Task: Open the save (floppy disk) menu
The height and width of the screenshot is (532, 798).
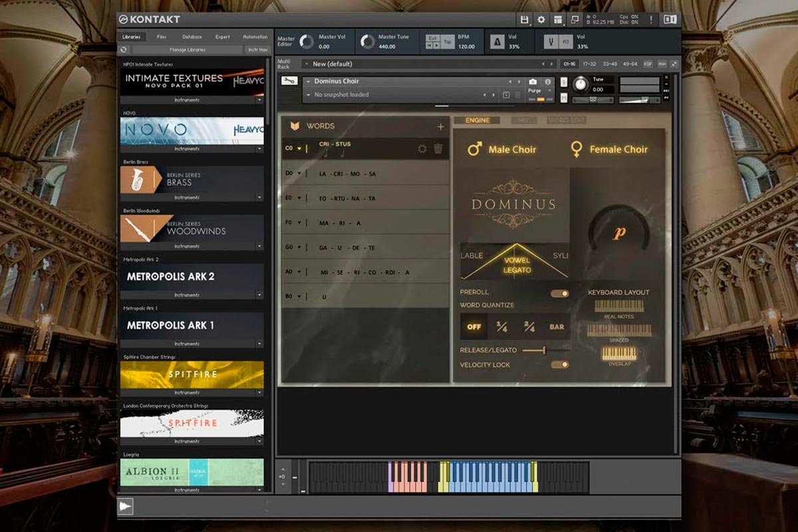Action: pyautogui.click(x=524, y=20)
